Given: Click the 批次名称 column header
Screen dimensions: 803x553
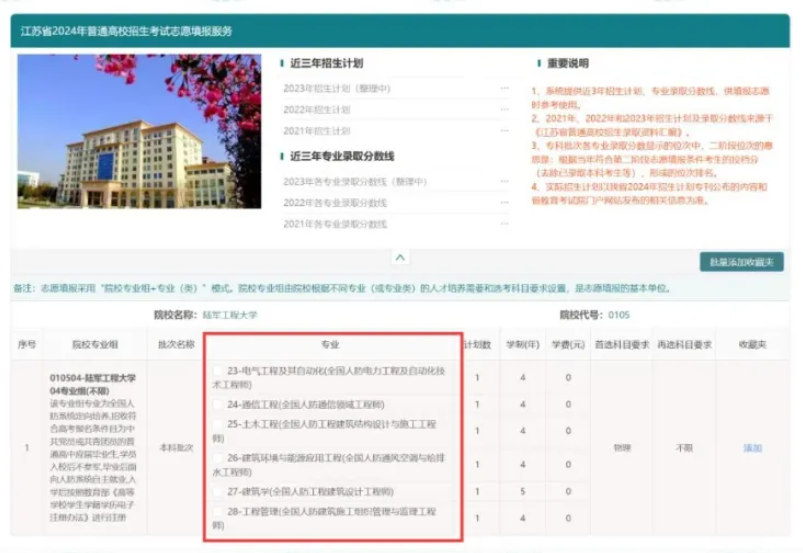Looking at the screenshot, I should (x=176, y=345).
